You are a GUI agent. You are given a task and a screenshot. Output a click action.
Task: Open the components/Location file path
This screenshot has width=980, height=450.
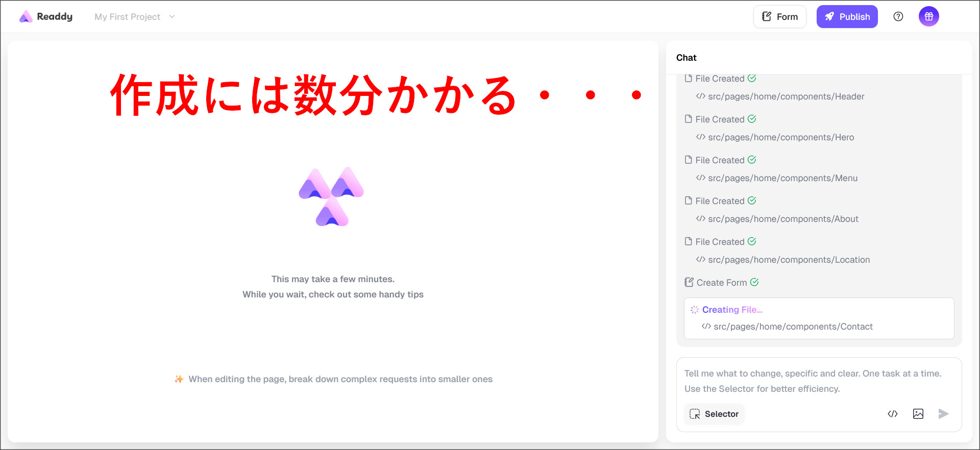pyautogui.click(x=789, y=260)
